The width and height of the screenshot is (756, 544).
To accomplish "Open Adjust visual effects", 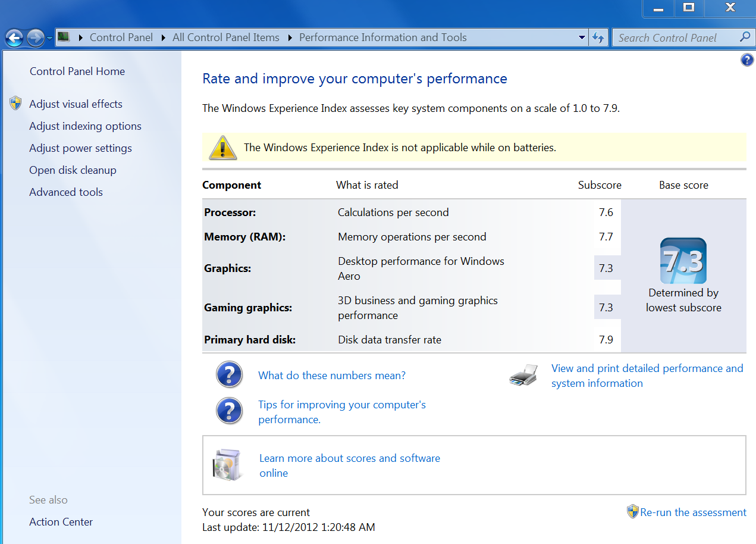I will (76, 104).
